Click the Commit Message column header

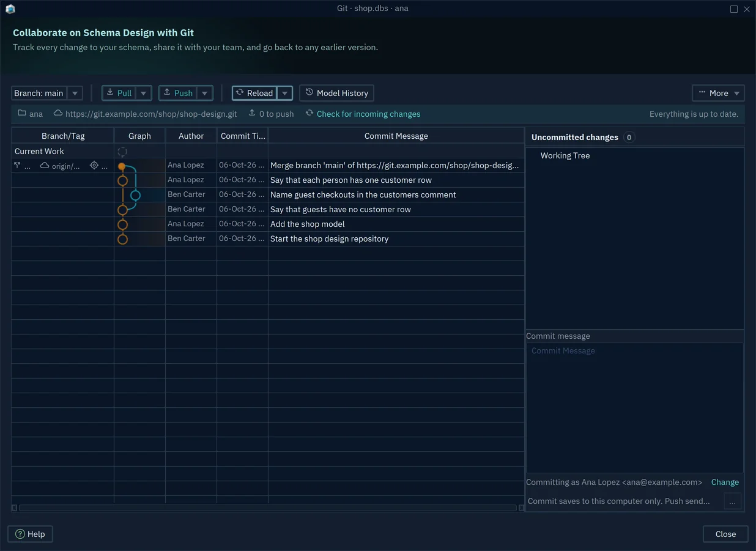coord(396,136)
